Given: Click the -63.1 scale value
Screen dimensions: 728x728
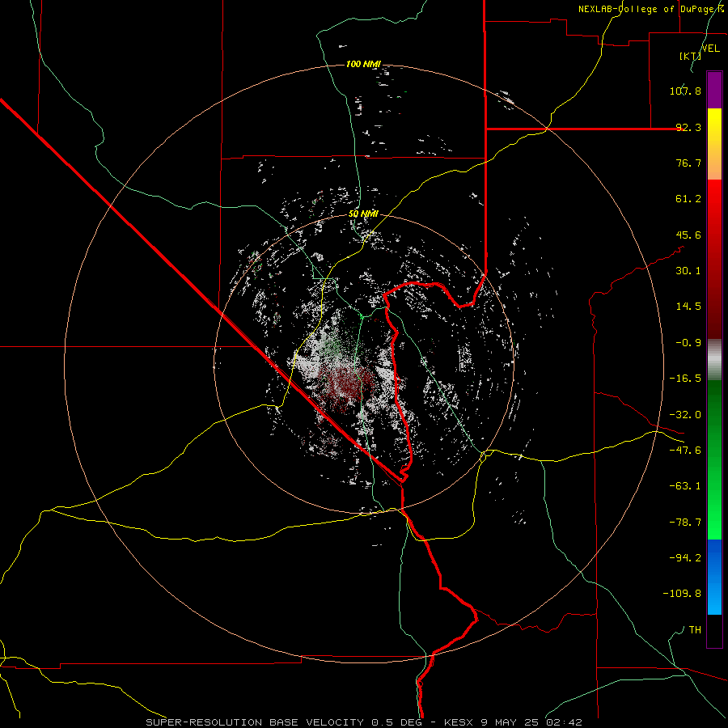Looking at the screenshot, I should pos(685,486).
